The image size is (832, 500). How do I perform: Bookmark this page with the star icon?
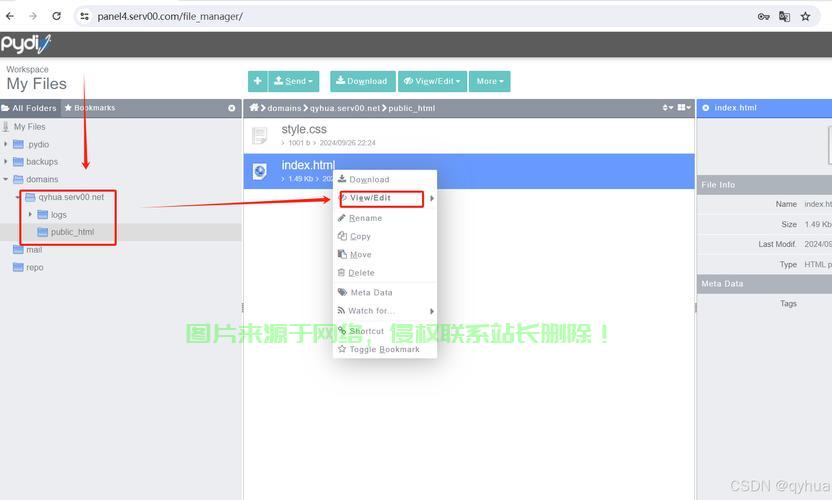[805, 16]
